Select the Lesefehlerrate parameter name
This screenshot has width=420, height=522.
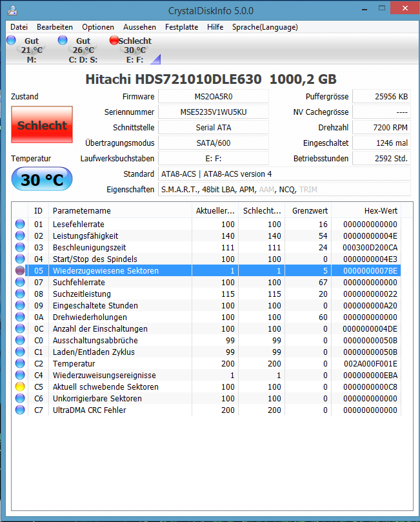[79, 224]
